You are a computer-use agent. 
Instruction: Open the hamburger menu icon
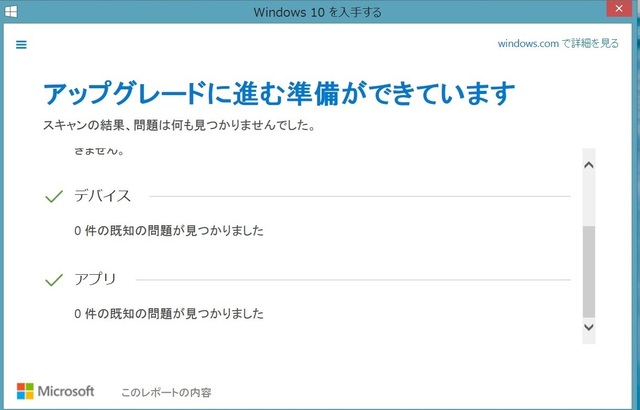[x=21, y=44]
